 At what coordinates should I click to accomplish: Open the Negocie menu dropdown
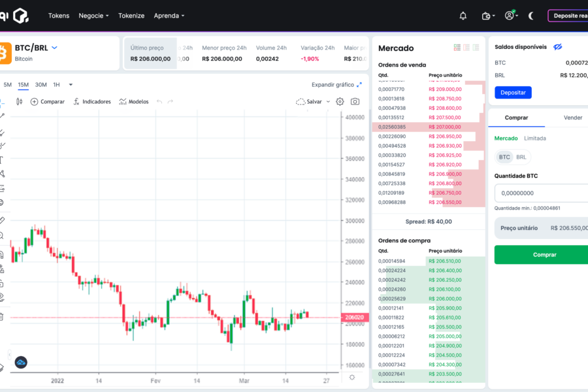(x=93, y=16)
